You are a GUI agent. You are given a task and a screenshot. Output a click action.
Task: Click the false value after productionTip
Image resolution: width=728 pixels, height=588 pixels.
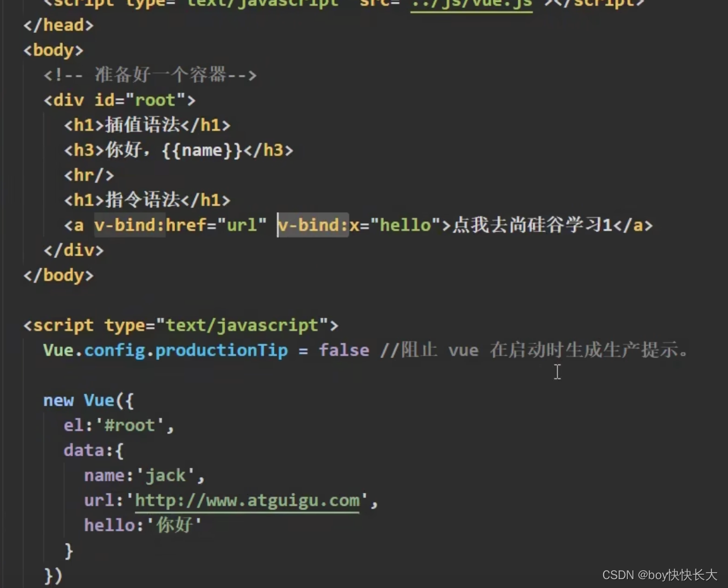[344, 350]
